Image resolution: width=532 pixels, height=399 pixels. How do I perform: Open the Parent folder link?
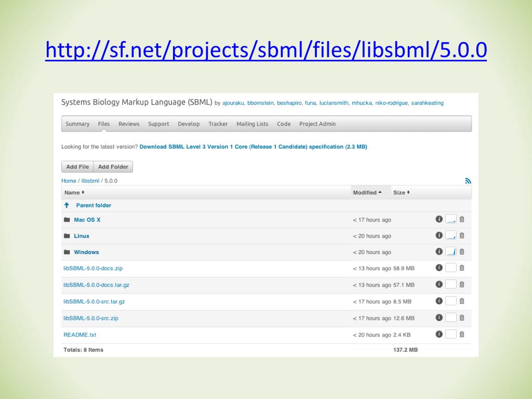[x=94, y=205]
